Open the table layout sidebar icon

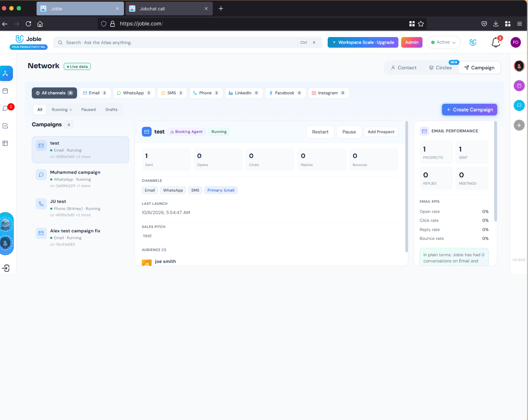(x=5, y=143)
